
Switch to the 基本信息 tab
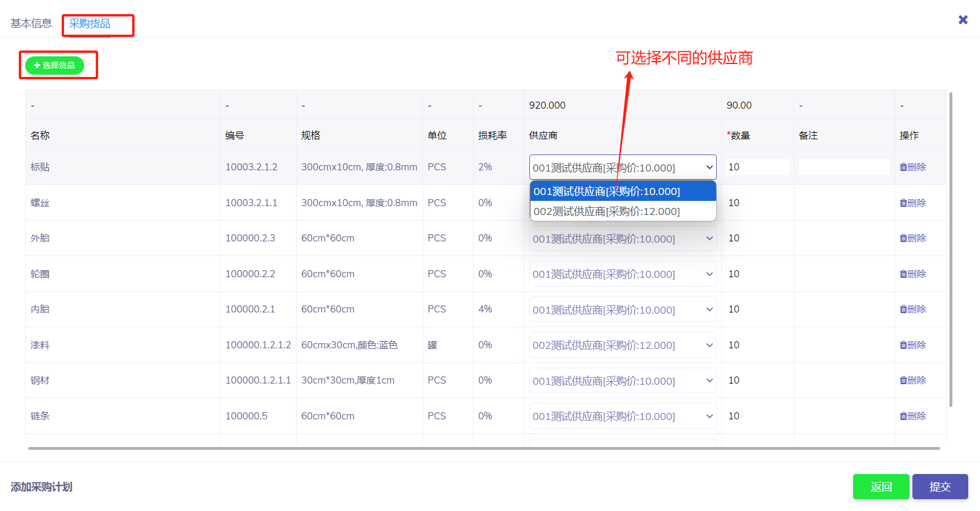(31, 23)
